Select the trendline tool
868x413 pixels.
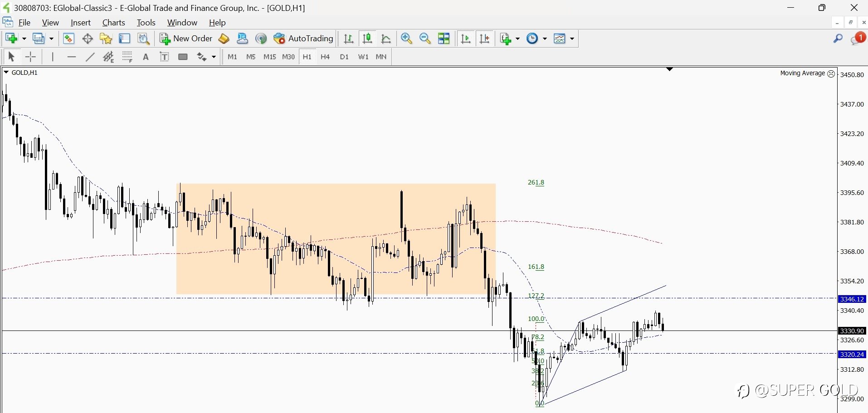tap(90, 57)
